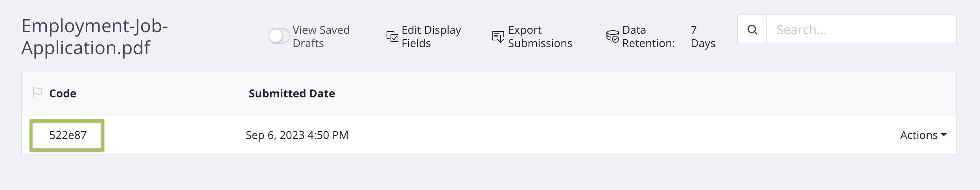Open submission code 522e87

(x=68, y=135)
